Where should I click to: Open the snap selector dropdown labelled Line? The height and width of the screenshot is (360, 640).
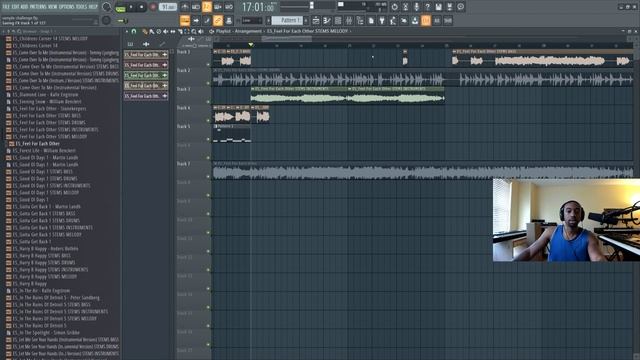(252, 20)
